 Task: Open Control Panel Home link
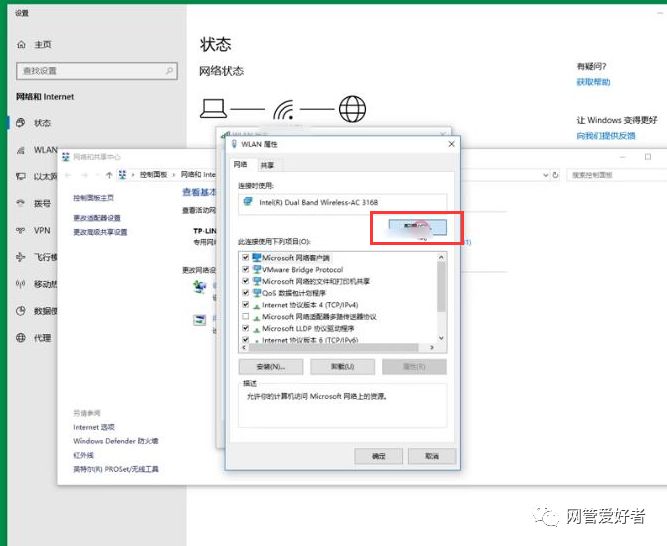93,198
